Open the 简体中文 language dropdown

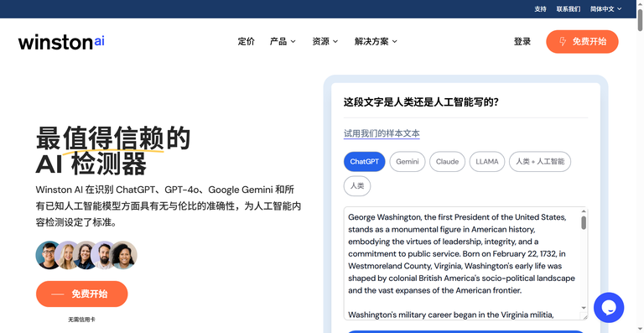click(605, 8)
